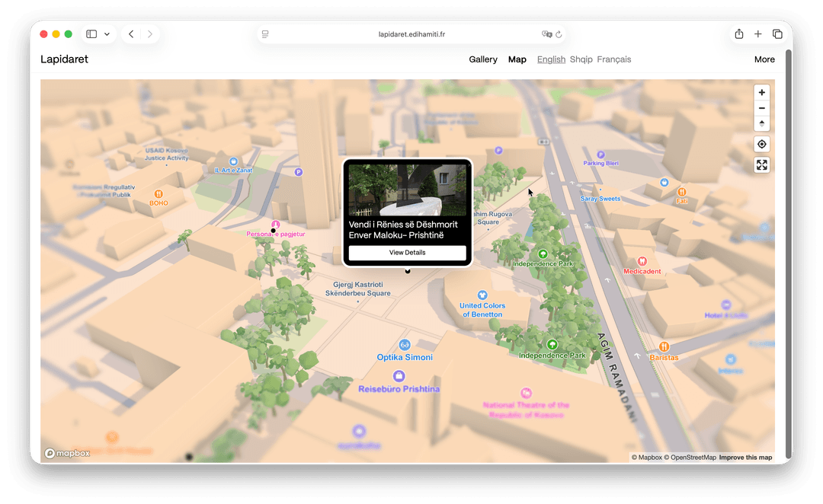Click the Mapbox logo in the corner
Viewport: 823px width, 504px height.
click(67, 453)
